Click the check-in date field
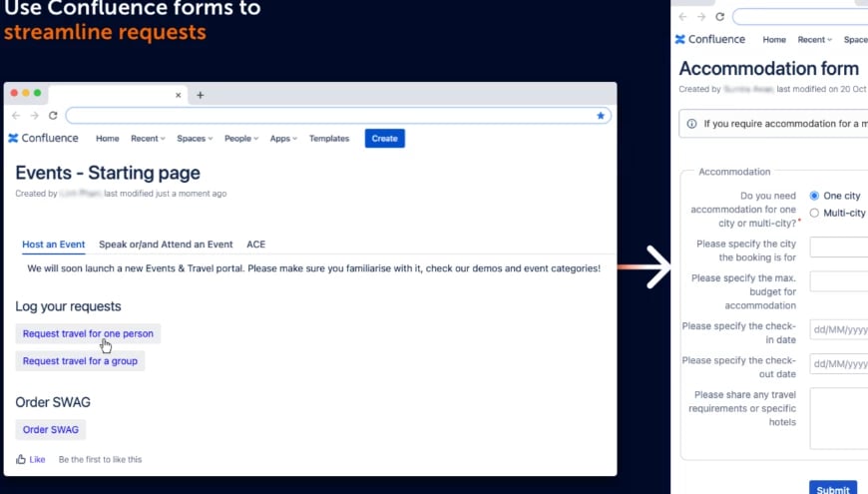 point(839,329)
